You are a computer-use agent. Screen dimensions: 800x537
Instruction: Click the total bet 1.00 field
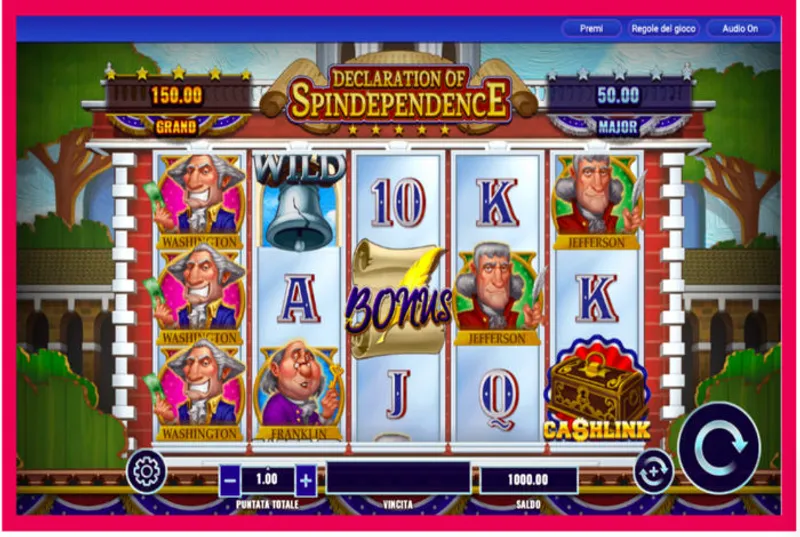[x=267, y=479]
